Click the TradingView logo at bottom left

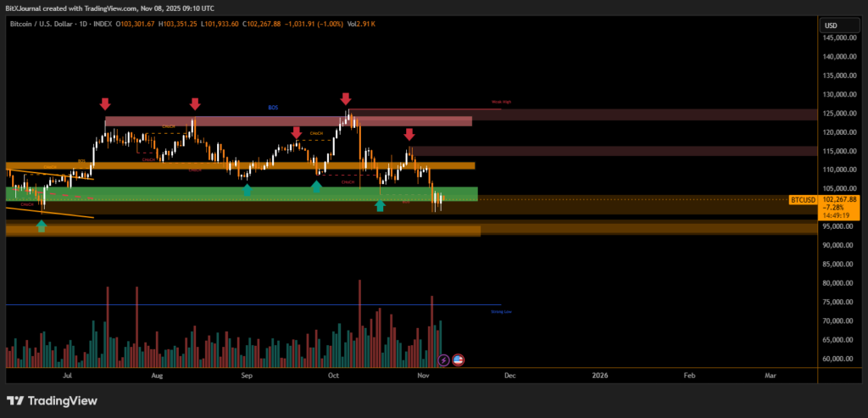53,401
